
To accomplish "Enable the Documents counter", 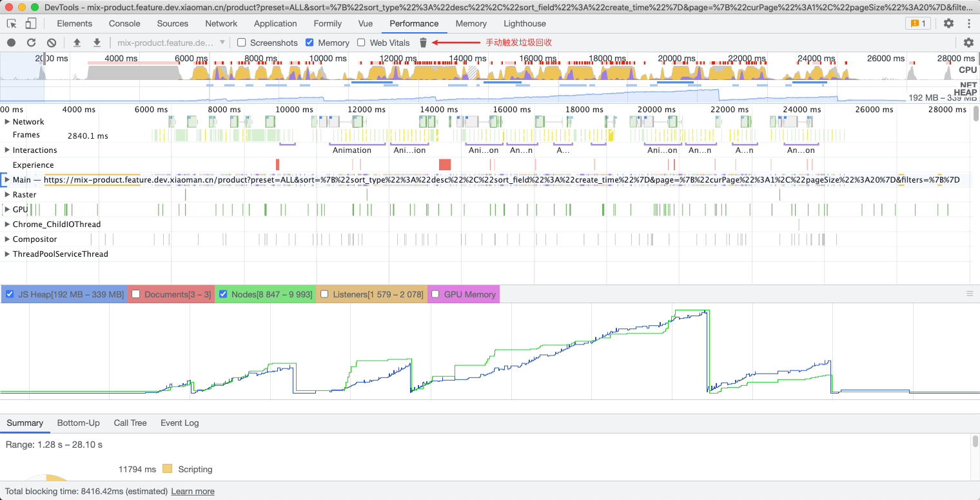I will click(x=136, y=294).
